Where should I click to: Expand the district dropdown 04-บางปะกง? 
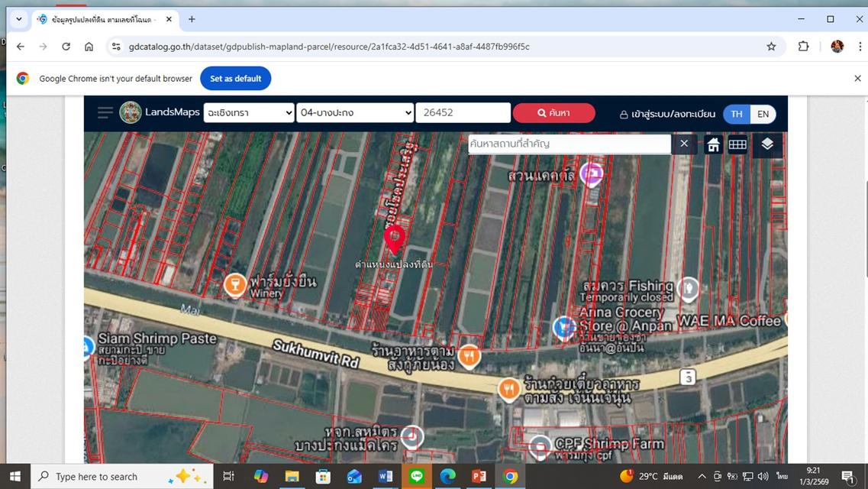pos(355,113)
